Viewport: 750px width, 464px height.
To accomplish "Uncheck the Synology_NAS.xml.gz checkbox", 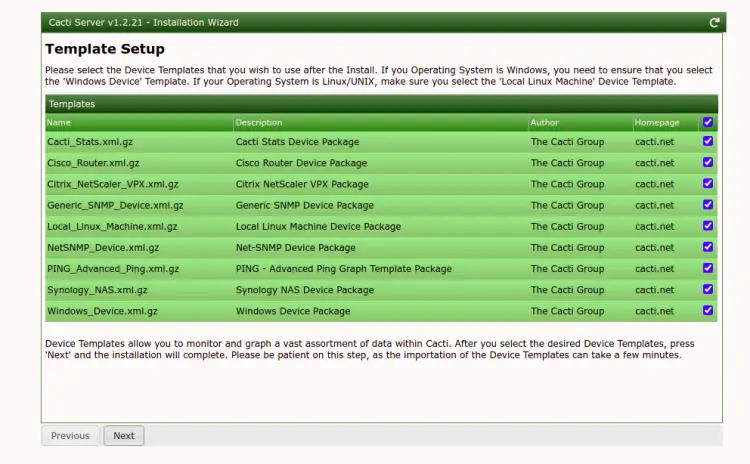I will 708,289.
